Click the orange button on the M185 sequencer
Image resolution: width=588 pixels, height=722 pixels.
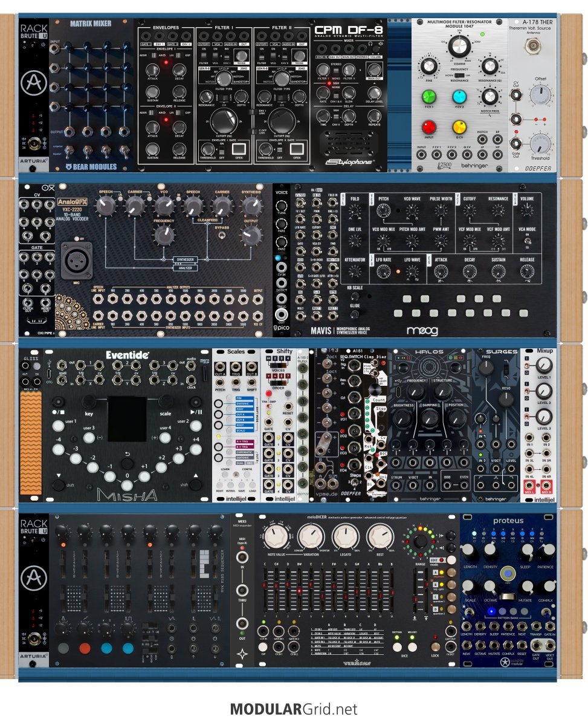click(x=85, y=648)
